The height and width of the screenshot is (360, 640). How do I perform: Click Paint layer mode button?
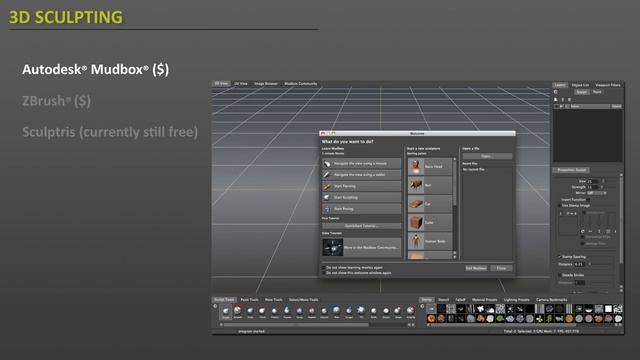tap(597, 92)
